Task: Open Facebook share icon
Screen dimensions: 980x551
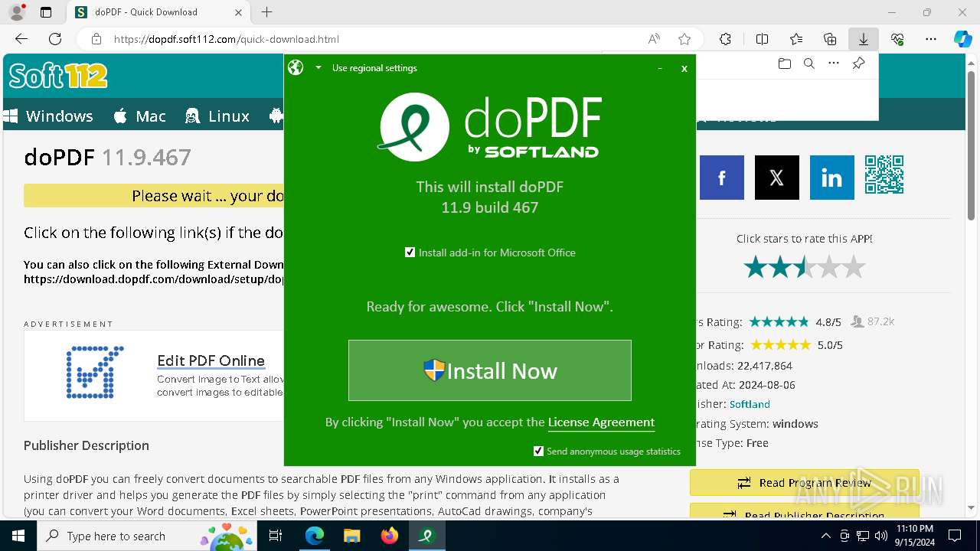Action: coord(722,178)
